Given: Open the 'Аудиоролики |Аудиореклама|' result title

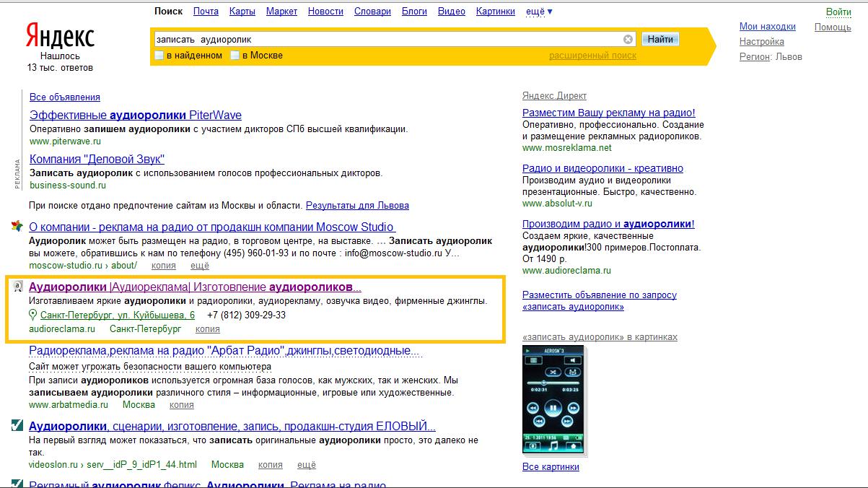Looking at the screenshot, I should [x=195, y=287].
